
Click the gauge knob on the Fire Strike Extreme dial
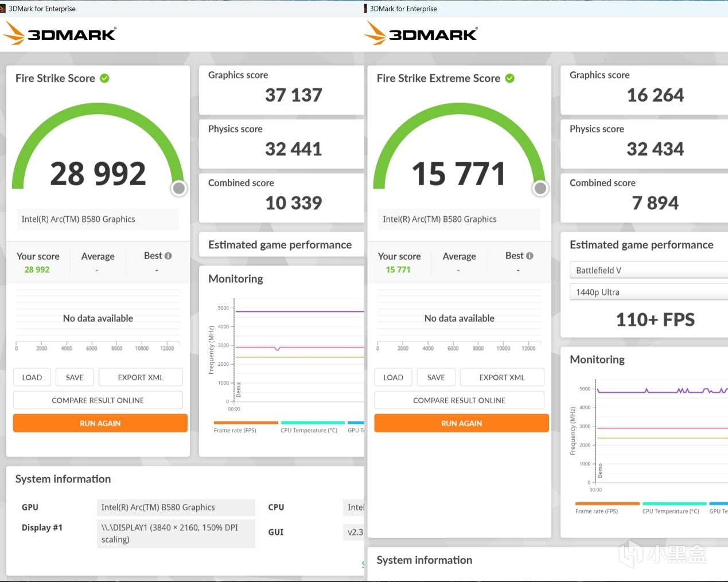point(540,188)
